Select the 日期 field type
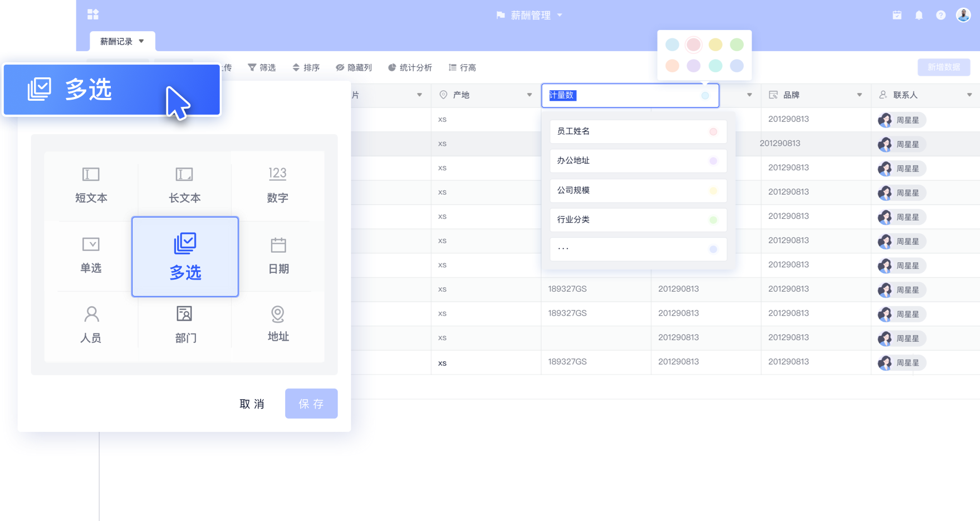Viewport: 980px width, 521px height. pyautogui.click(x=278, y=255)
